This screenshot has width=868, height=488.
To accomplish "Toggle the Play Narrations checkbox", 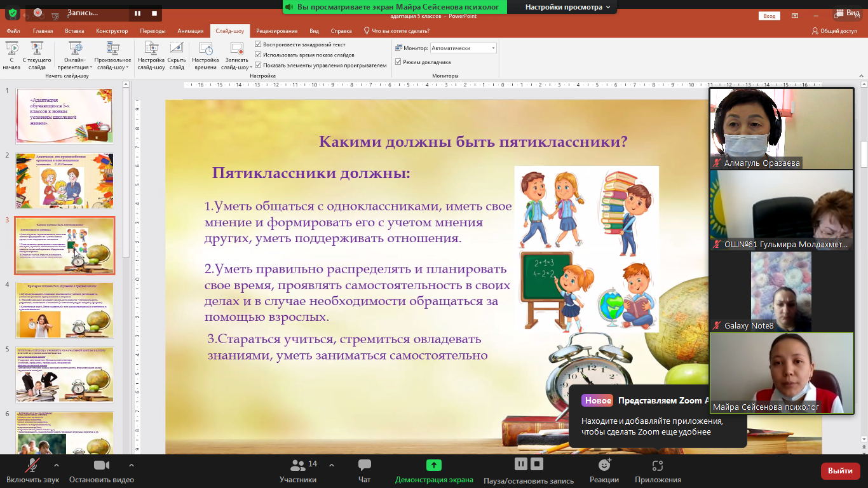I will (258, 44).
